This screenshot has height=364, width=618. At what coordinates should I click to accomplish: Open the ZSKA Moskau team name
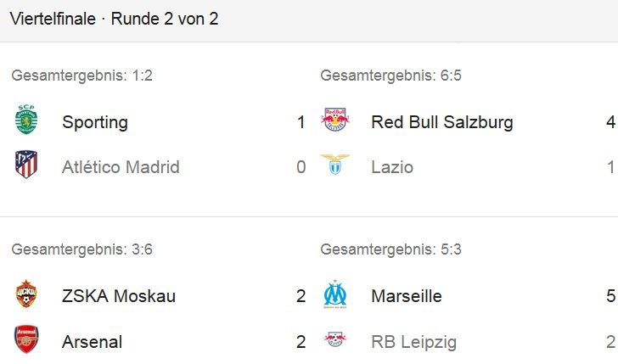pos(119,296)
